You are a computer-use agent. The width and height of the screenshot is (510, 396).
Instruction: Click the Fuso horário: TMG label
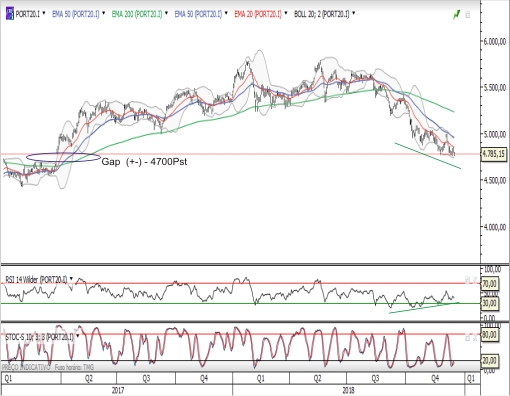pos(74,367)
